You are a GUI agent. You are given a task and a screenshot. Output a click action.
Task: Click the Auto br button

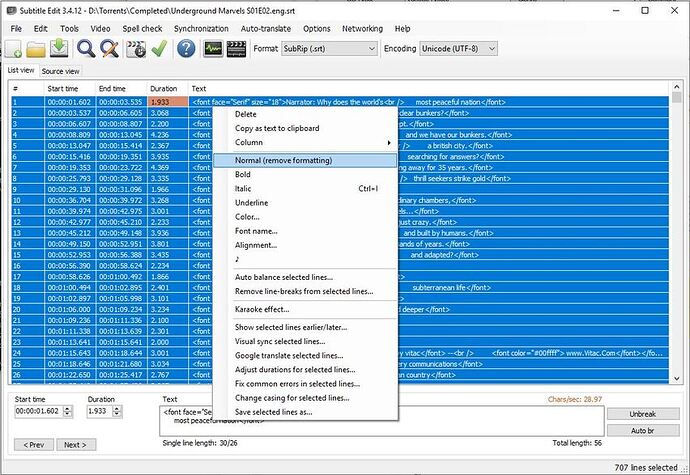(x=643, y=429)
